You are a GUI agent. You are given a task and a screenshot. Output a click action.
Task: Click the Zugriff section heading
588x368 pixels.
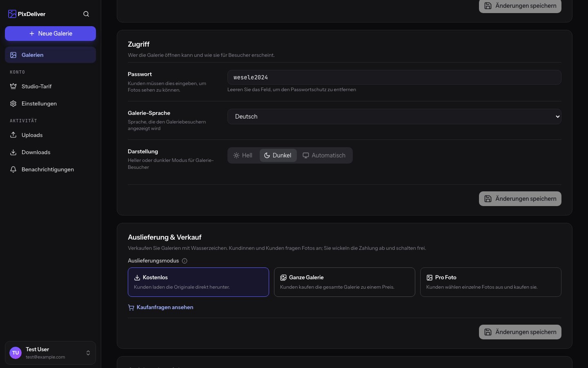(x=138, y=44)
